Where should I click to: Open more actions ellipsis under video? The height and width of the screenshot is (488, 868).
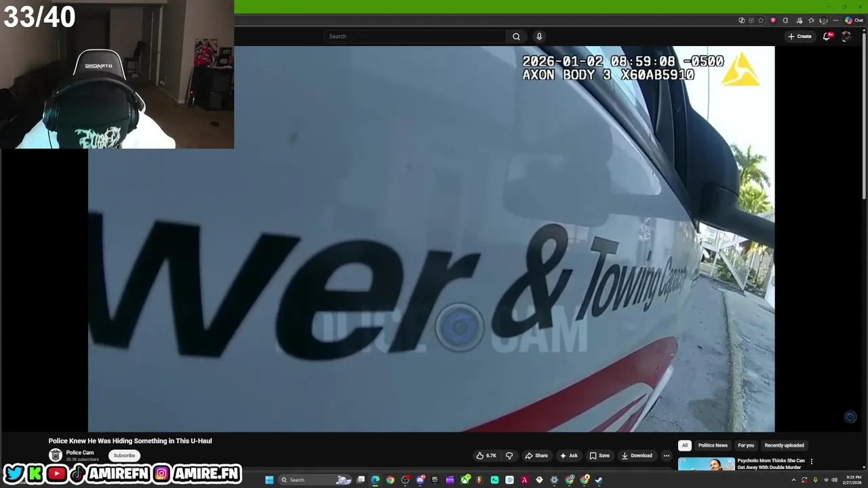click(667, 455)
